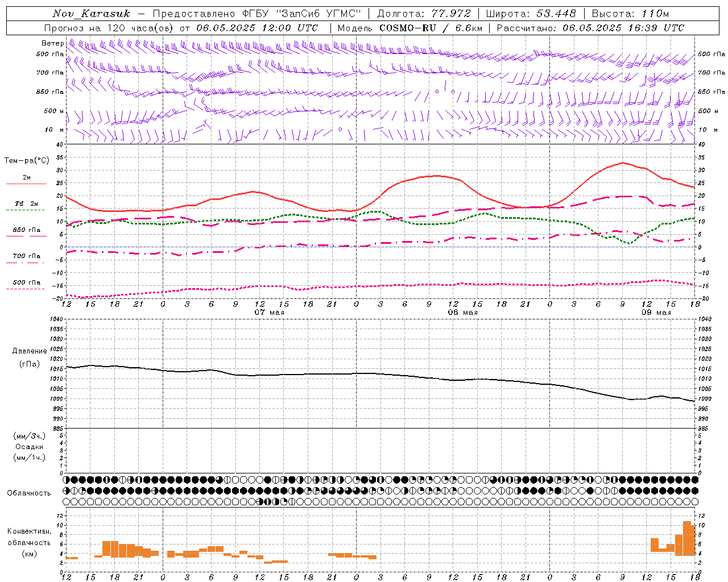
Task: Click the '08 мая' date label
Action: coord(463,313)
